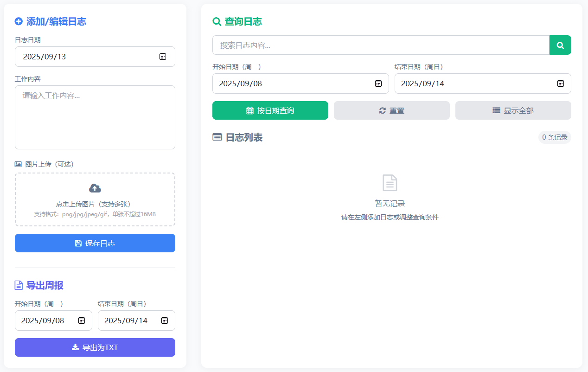The height and width of the screenshot is (372, 588).
Task: Click the plus icon next to 添加/编辑日志
Action: pos(18,21)
